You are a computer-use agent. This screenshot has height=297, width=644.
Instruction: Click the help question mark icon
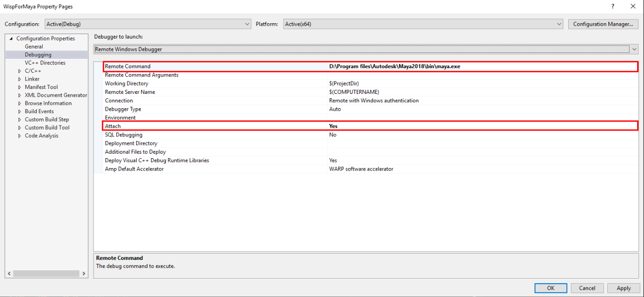613,6
